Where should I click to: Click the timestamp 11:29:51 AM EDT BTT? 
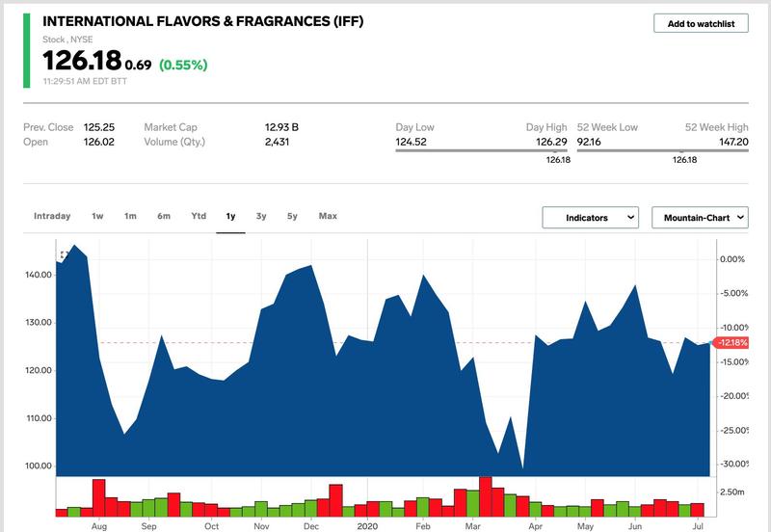point(85,81)
